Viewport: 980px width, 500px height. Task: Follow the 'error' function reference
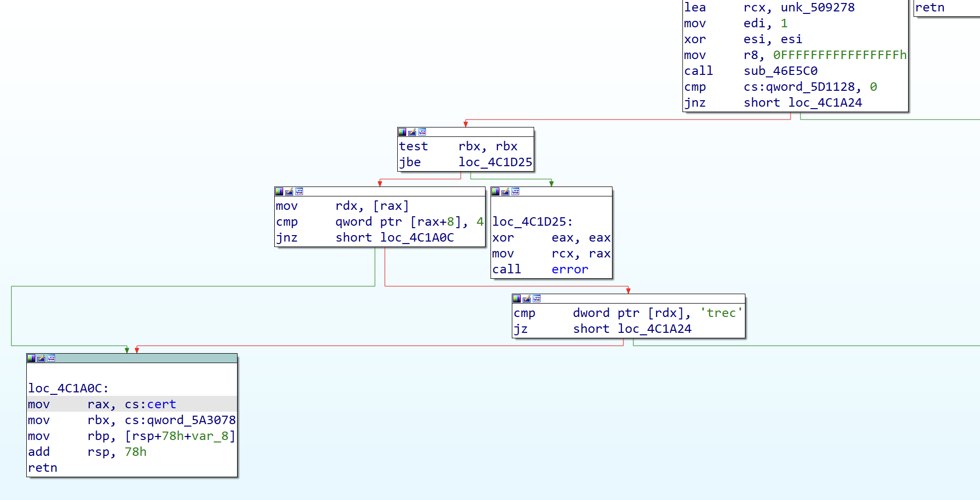point(570,269)
